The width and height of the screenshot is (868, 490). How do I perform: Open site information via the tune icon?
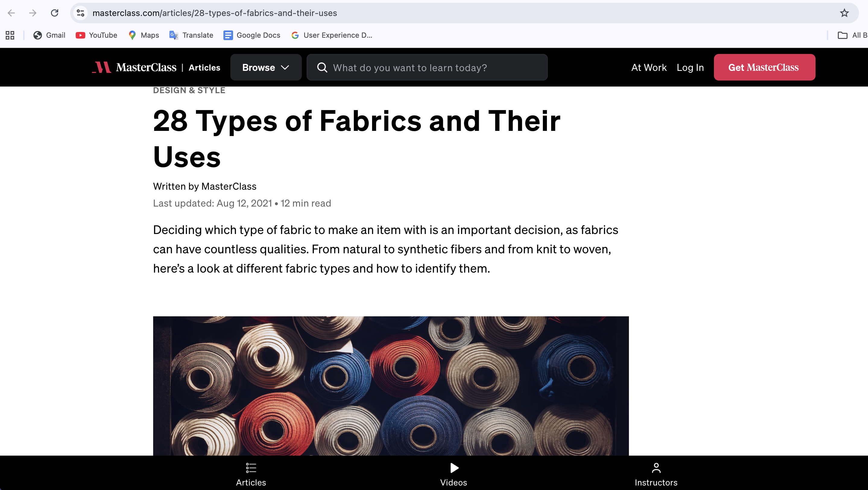80,13
